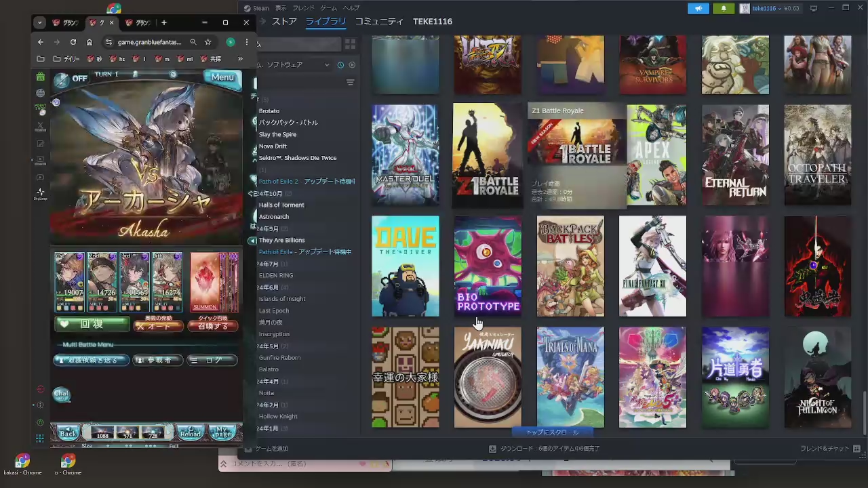
Task: Open the コミュニティ tab in Steam
Action: [x=379, y=22]
